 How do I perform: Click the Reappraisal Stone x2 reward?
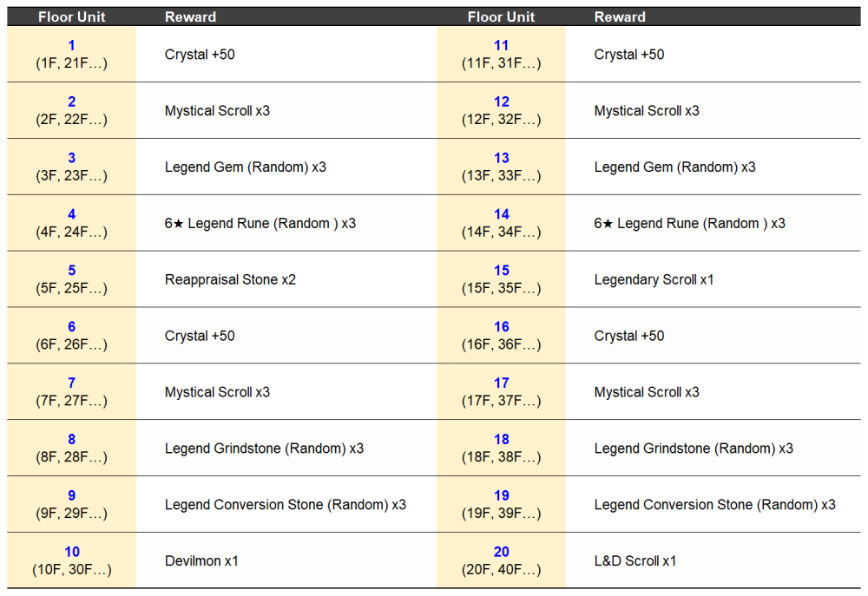[230, 279]
